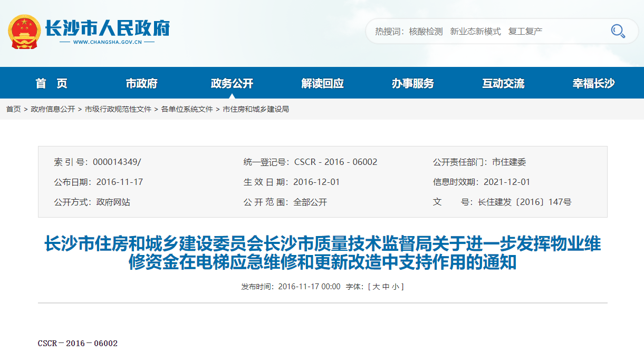The height and width of the screenshot is (353, 644).
Task: Open 市级行政规范性文件 breadcrumb link
Action: tap(118, 109)
